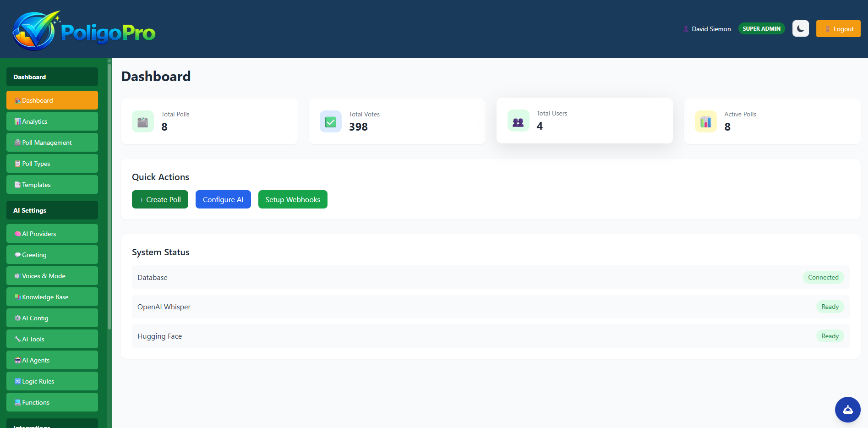Image resolution: width=868 pixels, height=428 pixels.
Task: Toggle dark mode with the moon icon
Action: pyautogui.click(x=800, y=29)
